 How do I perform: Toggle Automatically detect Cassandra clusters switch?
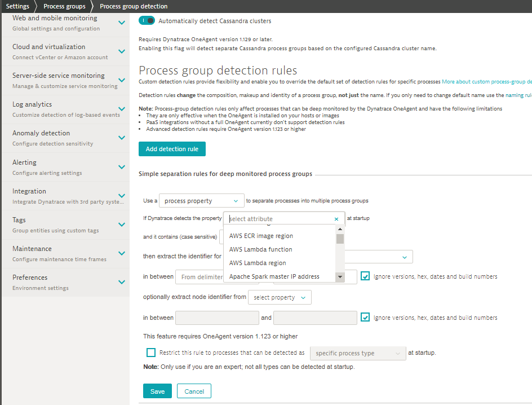[147, 21]
